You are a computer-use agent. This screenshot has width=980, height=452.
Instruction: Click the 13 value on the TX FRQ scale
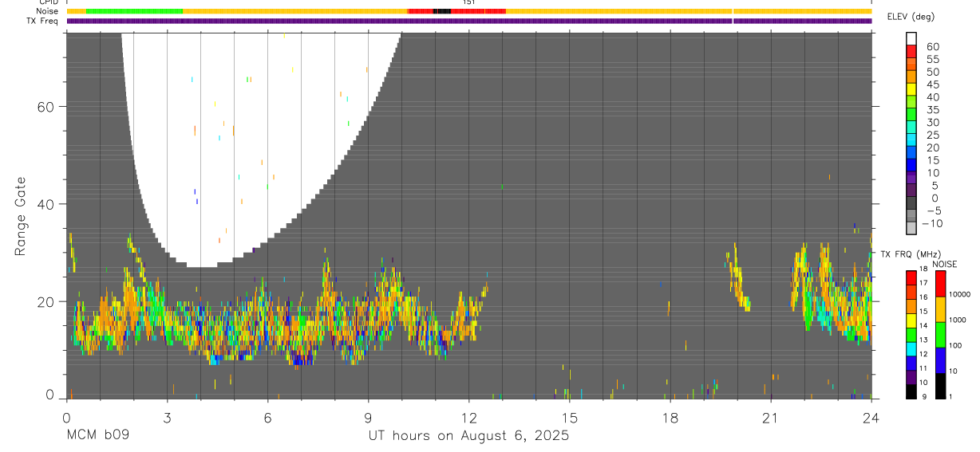[923, 340]
